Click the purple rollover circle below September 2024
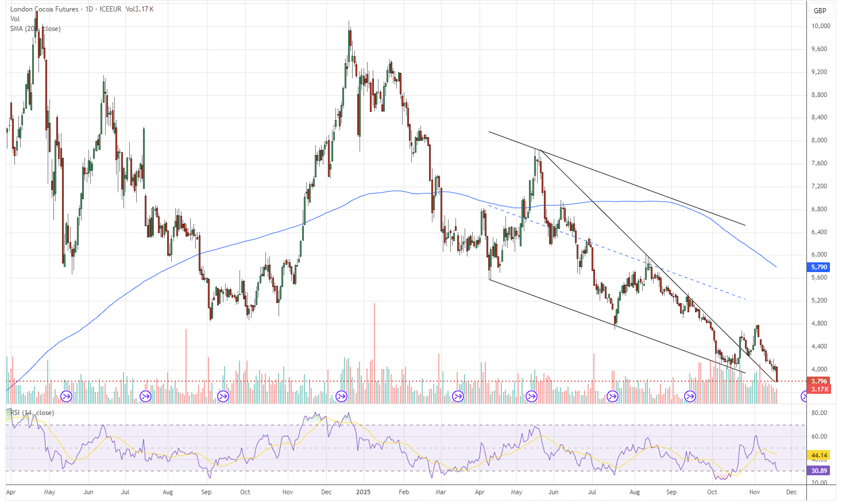The height and width of the screenshot is (504, 842). [x=223, y=396]
